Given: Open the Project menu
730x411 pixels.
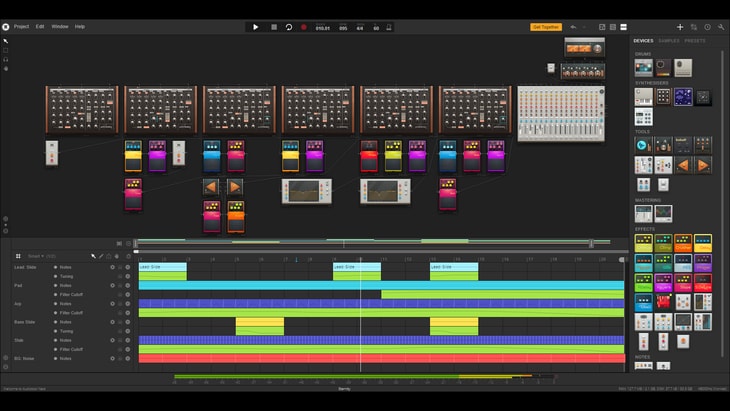Looking at the screenshot, I should [x=21, y=27].
